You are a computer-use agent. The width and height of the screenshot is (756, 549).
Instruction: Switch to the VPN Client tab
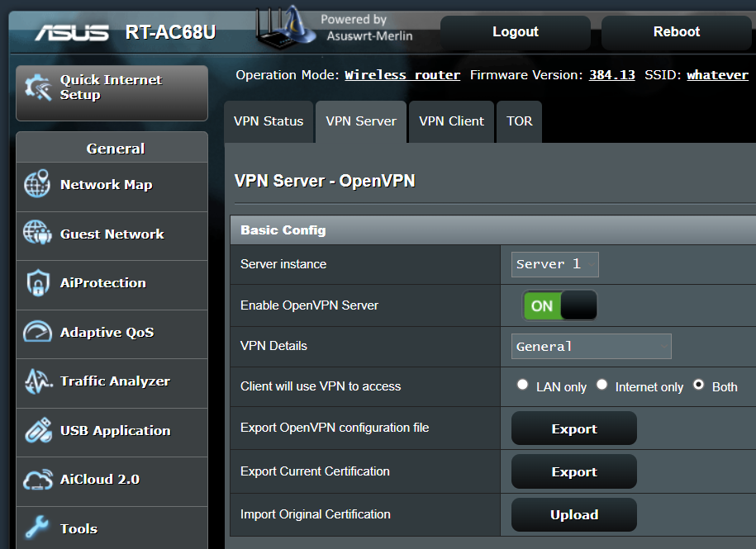coord(451,121)
